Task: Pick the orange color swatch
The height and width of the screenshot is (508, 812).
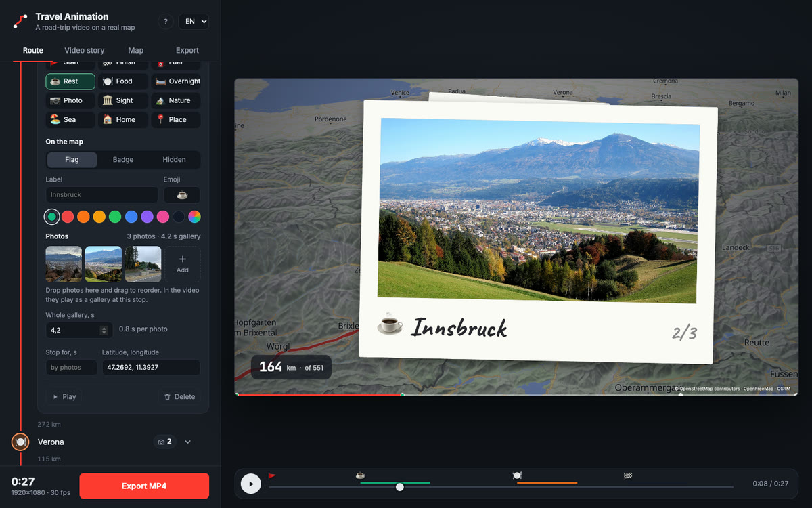Action: pyautogui.click(x=83, y=217)
